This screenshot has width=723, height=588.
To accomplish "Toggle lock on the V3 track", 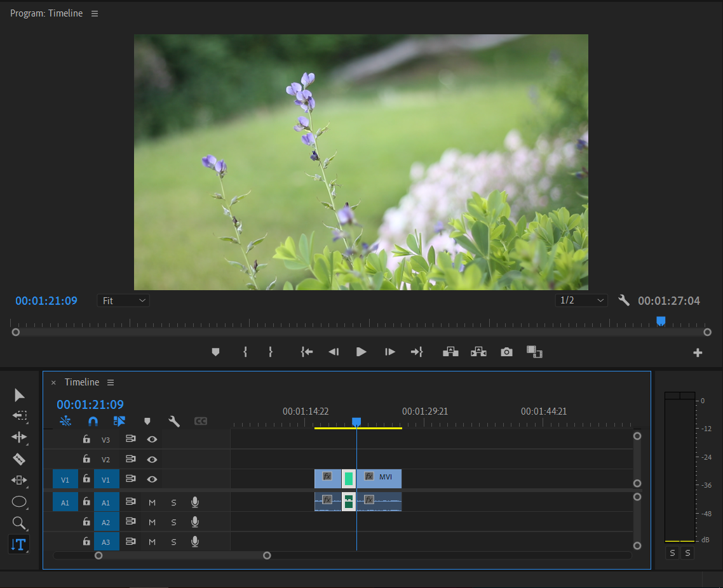I will click(86, 439).
